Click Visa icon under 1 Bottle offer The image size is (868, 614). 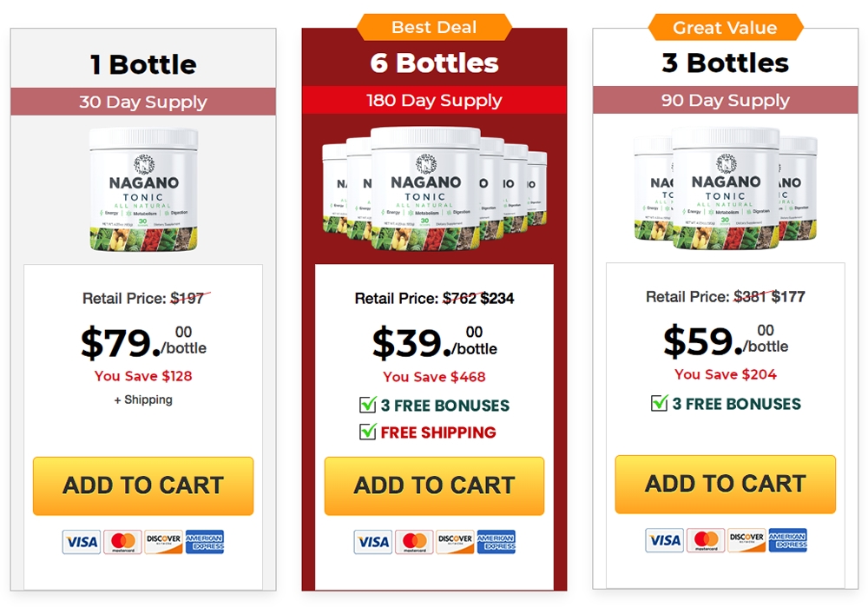(82, 542)
